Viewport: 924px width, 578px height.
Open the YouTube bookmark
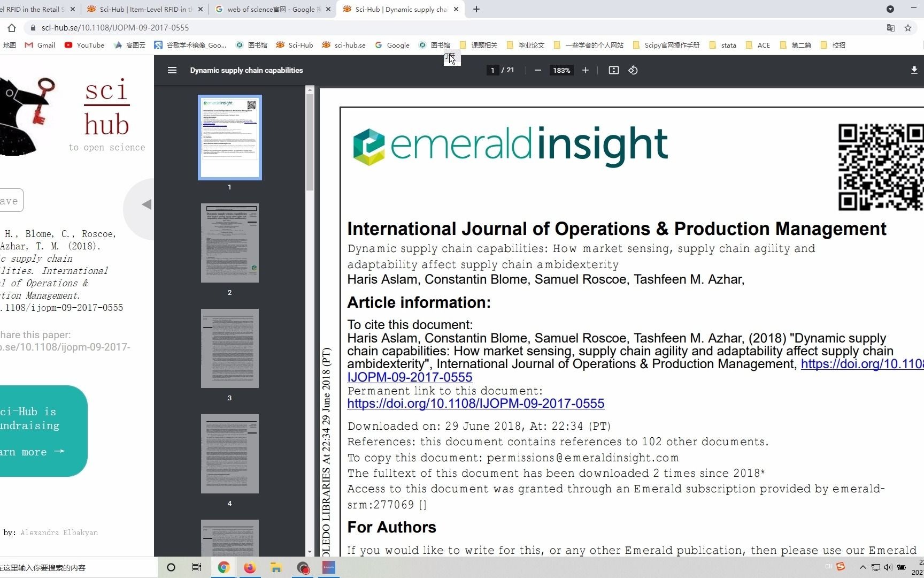tap(84, 45)
